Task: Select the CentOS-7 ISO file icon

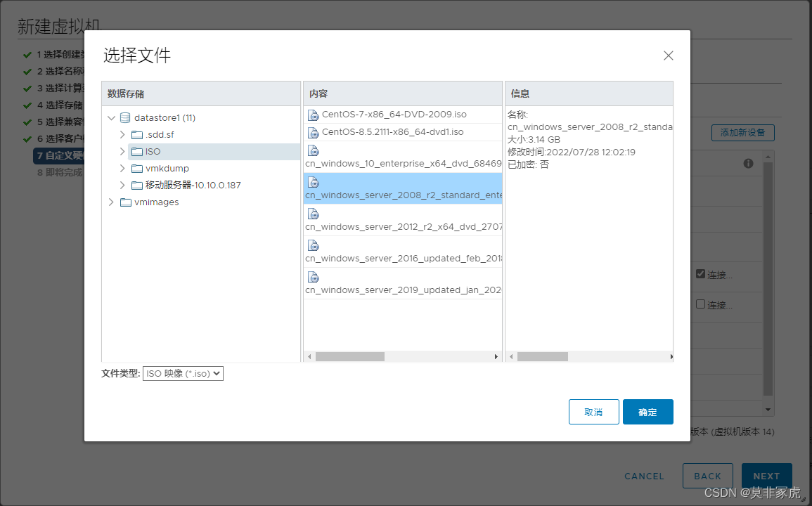Action: 314,115
